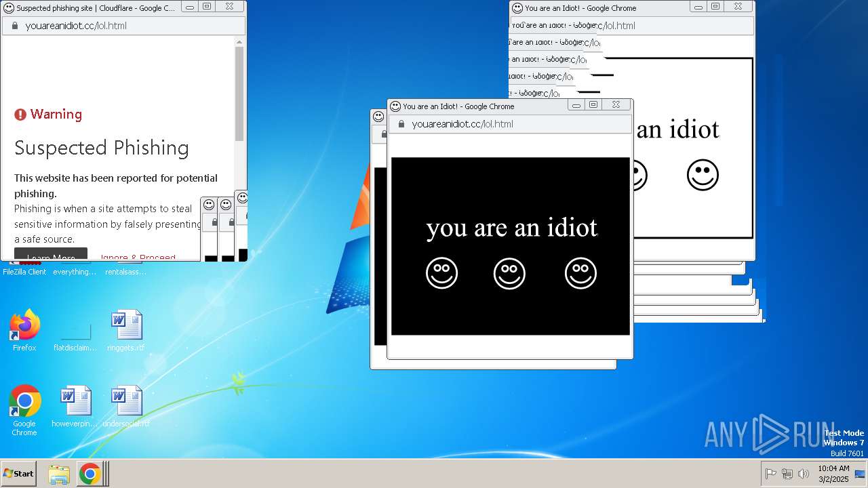Click the Ignore & Proceed link

pyautogui.click(x=138, y=258)
